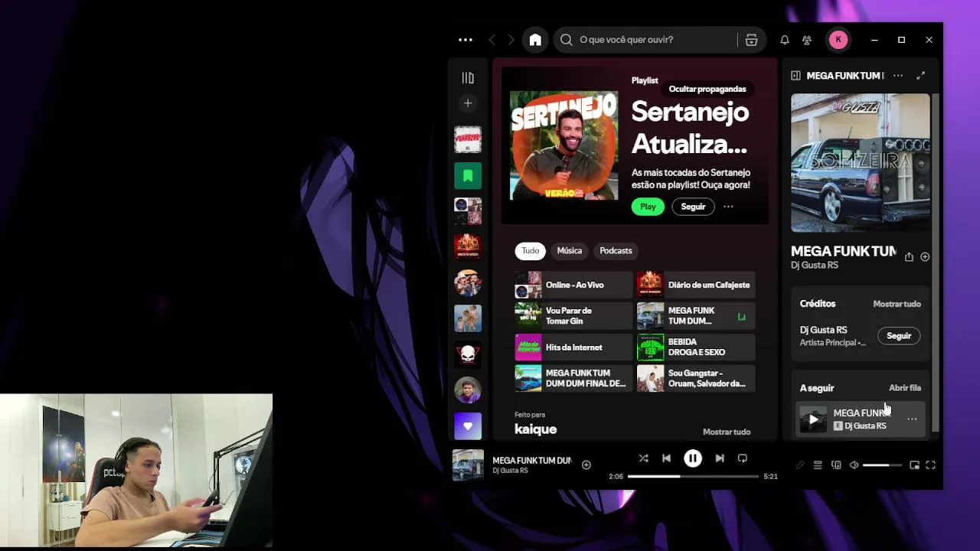
Task: Open the three-dots menu in Spotify's top bar
Action: (x=465, y=40)
